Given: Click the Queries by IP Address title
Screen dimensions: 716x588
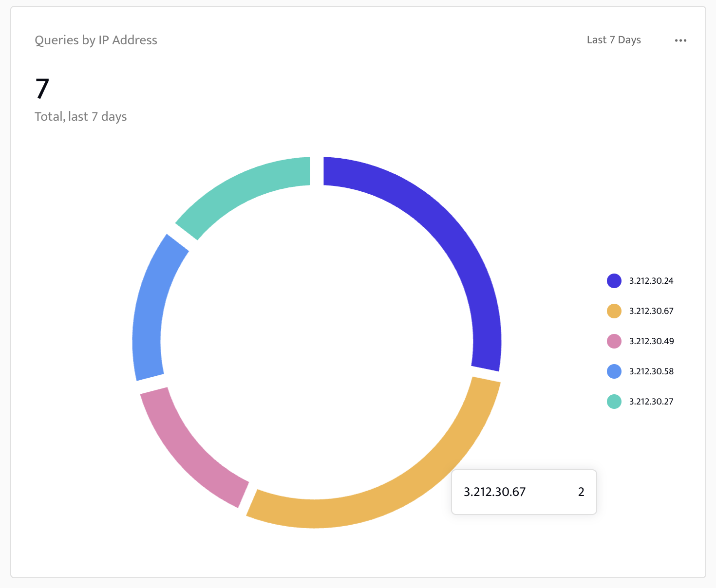Looking at the screenshot, I should 96,40.
